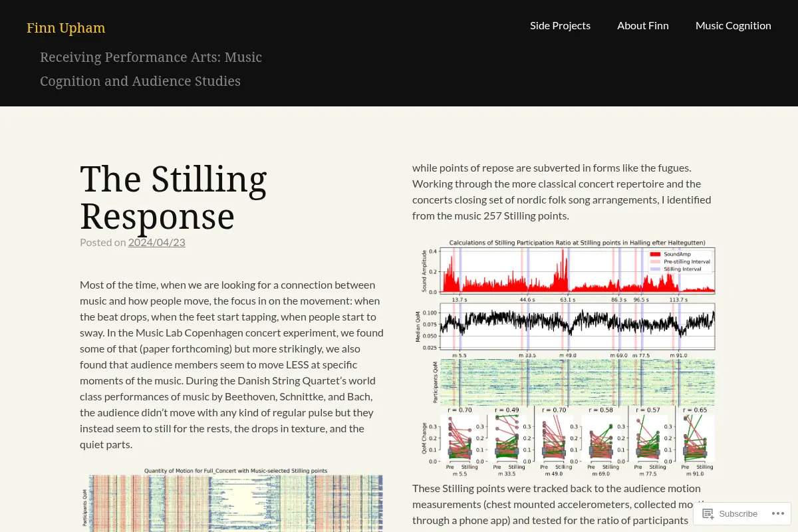Click paragraph starting 'These Stilling points were tracked'

pyautogui.click(x=562, y=504)
